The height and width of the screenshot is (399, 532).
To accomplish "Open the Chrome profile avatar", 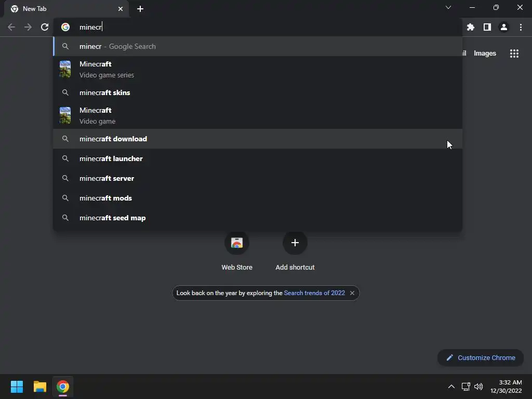I will click(x=504, y=27).
